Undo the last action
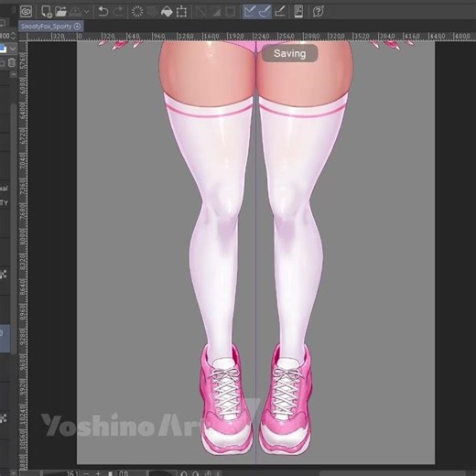The height and width of the screenshot is (476, 476). click(x=103, y=12)
